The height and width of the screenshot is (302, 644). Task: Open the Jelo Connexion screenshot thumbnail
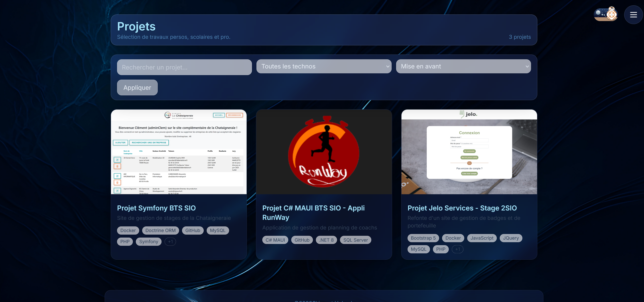[x=469, y=152]
